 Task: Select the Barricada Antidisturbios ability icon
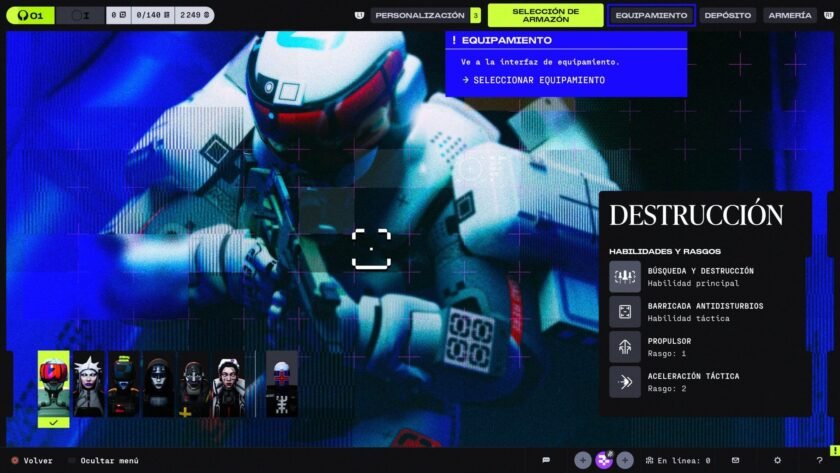click(x=625, y=312)
